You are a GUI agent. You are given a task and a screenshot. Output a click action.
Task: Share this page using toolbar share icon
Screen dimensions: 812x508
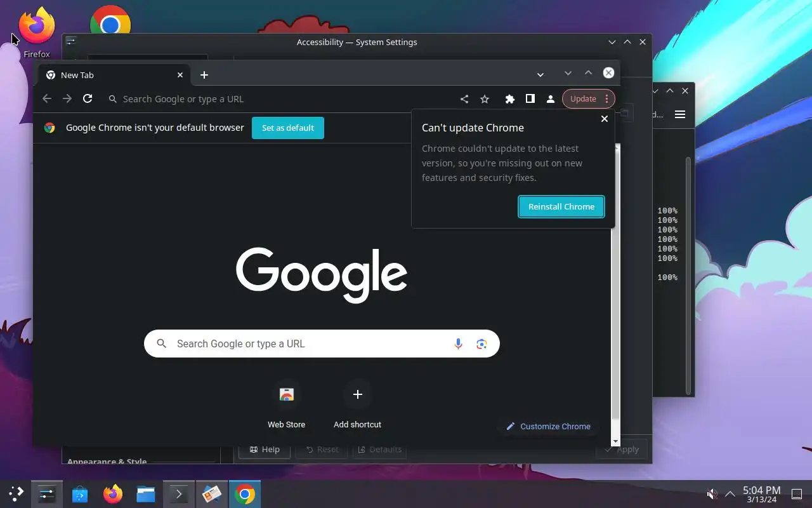pos(464,99)
